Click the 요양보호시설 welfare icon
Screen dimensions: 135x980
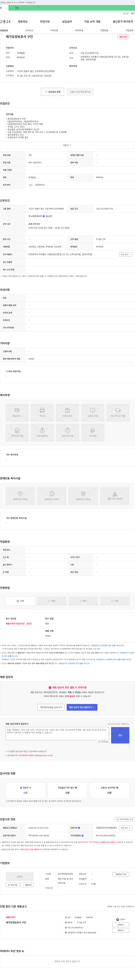(67, 433)
